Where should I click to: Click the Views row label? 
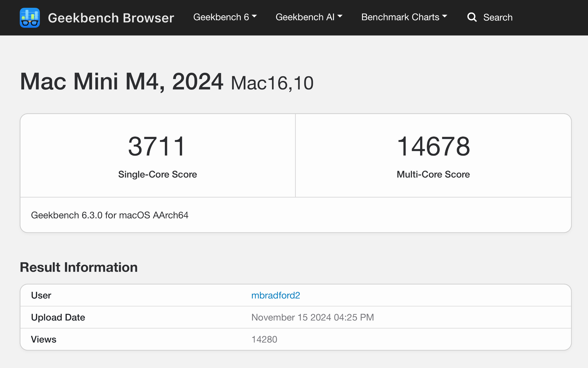[44, 340]
